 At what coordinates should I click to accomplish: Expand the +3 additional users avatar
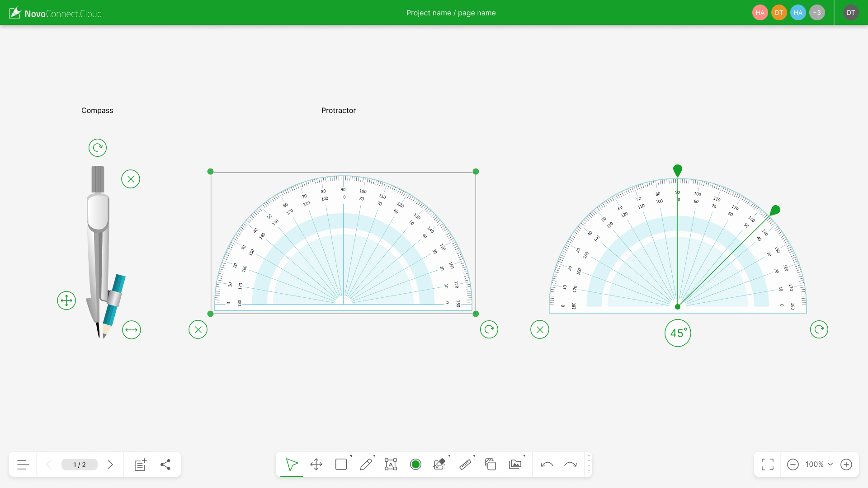click(816, 13)
